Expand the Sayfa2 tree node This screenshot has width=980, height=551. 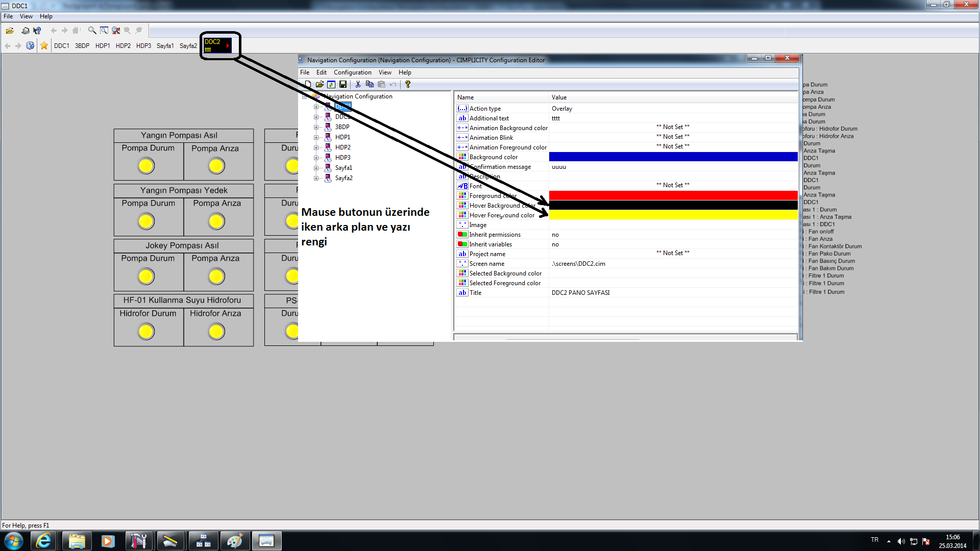(316, 178)
